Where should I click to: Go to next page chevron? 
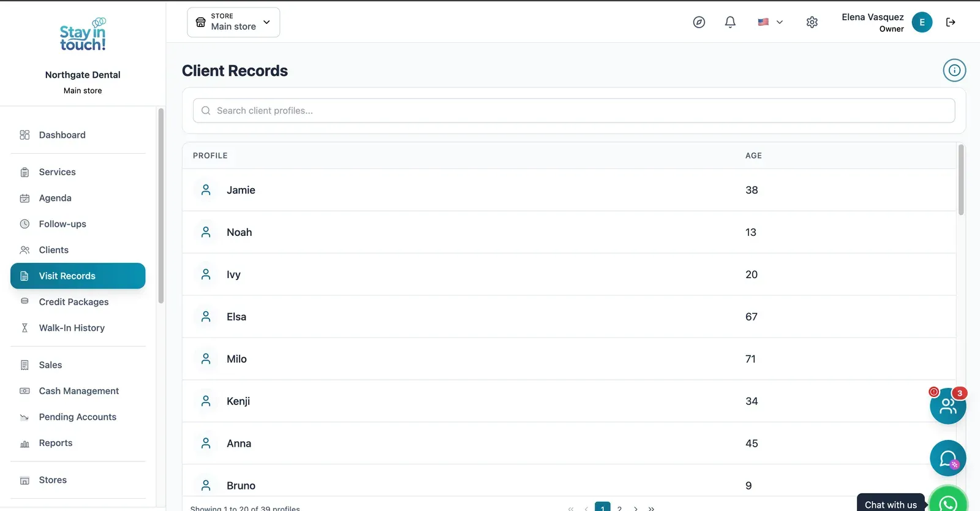pos(636,509)
